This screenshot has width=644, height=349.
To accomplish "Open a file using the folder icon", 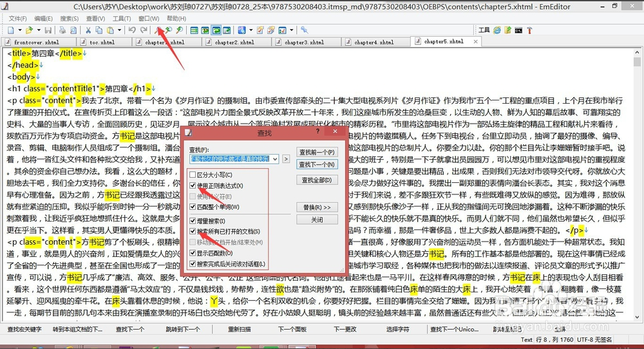I will point(29,30).
